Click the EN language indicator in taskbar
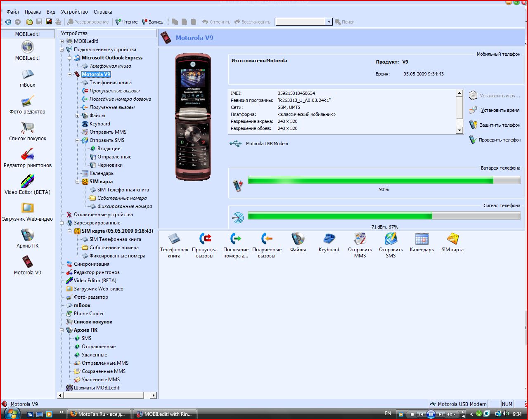This screenshot has height=420, width=528. coord(388,413)
